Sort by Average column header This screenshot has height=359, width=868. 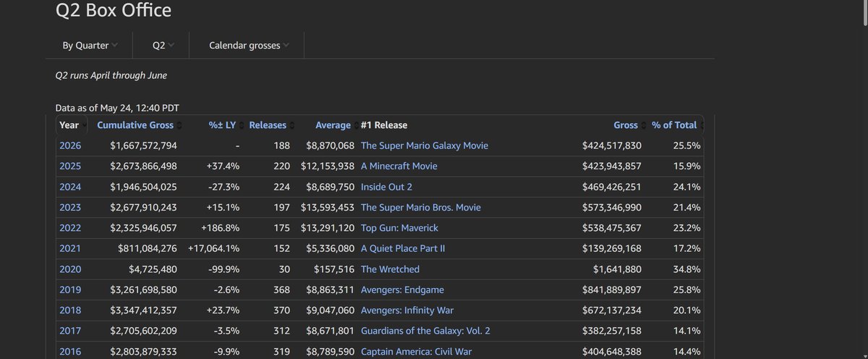point(336,125)
